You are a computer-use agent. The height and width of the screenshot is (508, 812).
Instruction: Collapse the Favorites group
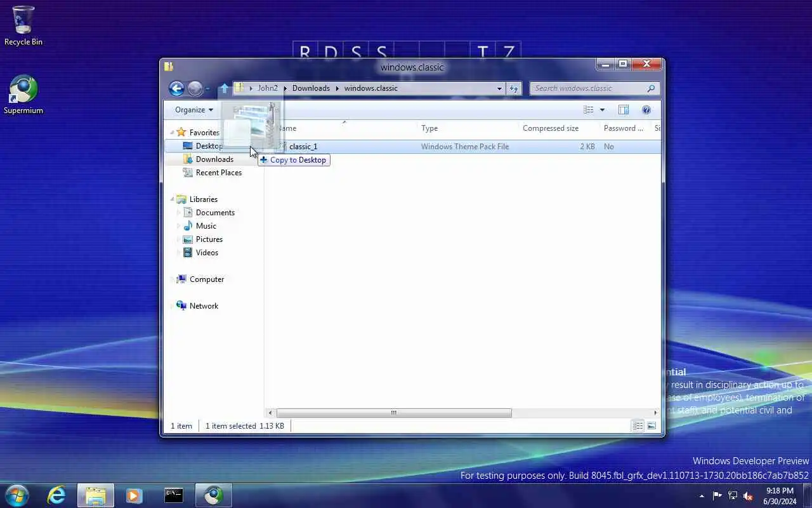(x=171, y=133)
